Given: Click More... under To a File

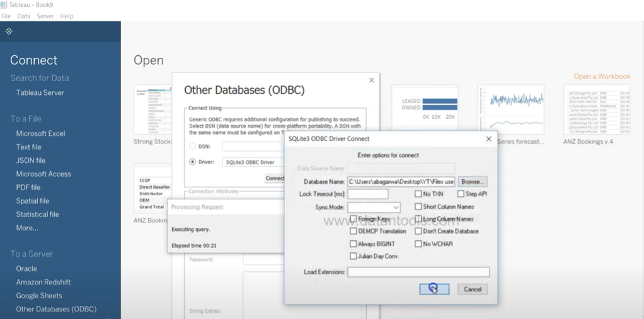Looking at the screenshot, I should click(x=27, y=228).
